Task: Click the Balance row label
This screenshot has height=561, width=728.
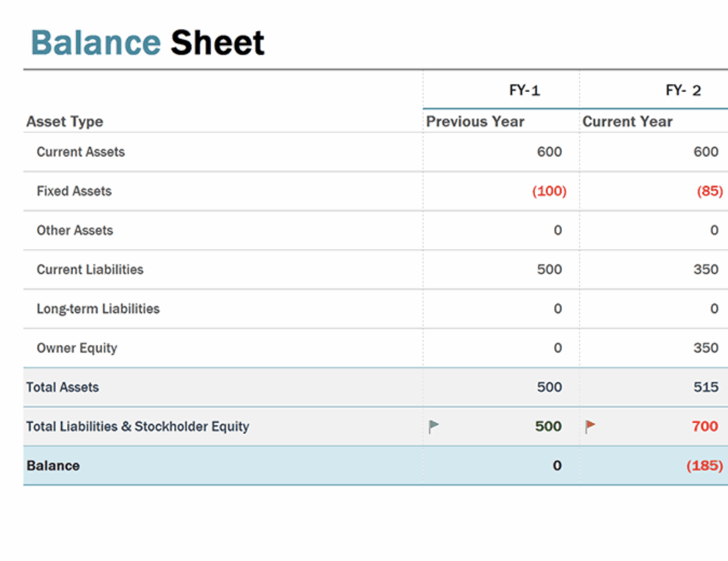Action: 53,466
